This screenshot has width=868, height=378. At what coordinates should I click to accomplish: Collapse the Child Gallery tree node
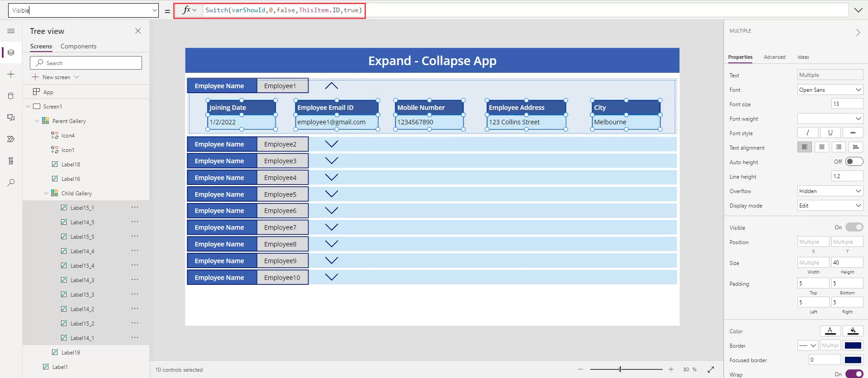(x=46, y=194)
